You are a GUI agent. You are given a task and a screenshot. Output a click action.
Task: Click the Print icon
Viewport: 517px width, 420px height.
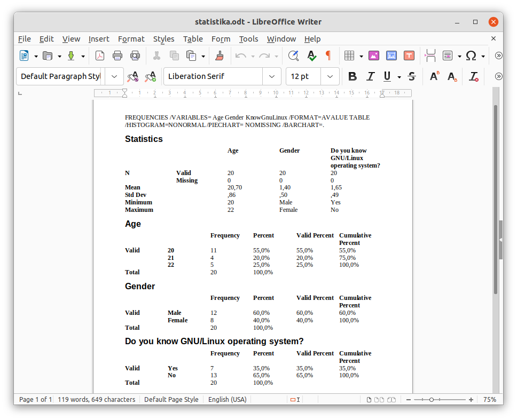click(x=117, y=56)
